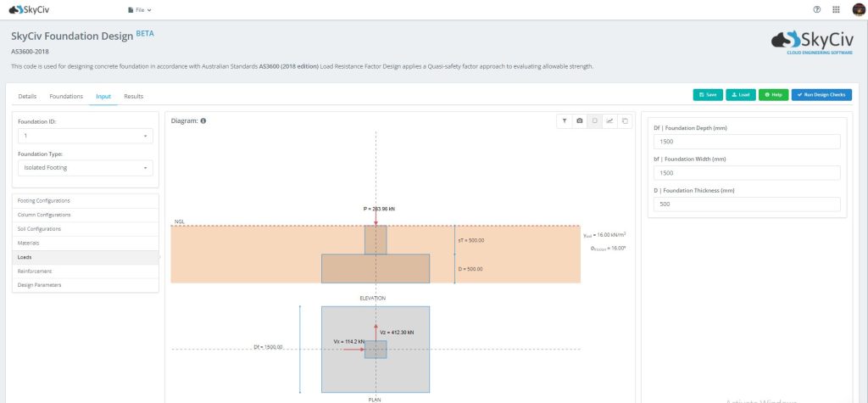Image resolution: width=868 pixels, height=403 pixels.
Task: Switch to the Results tab
Action: click(x=133, y=97)
